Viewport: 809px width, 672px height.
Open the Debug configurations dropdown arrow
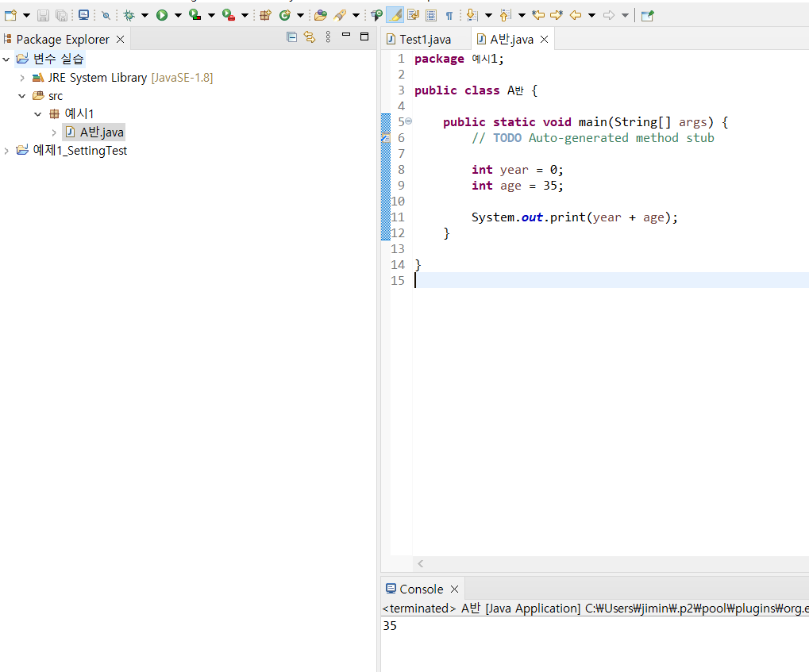click(x=145, y=16)
